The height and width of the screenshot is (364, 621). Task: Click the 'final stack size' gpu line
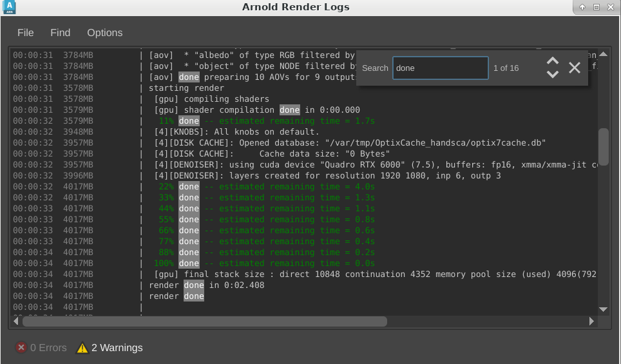(375, 274)
